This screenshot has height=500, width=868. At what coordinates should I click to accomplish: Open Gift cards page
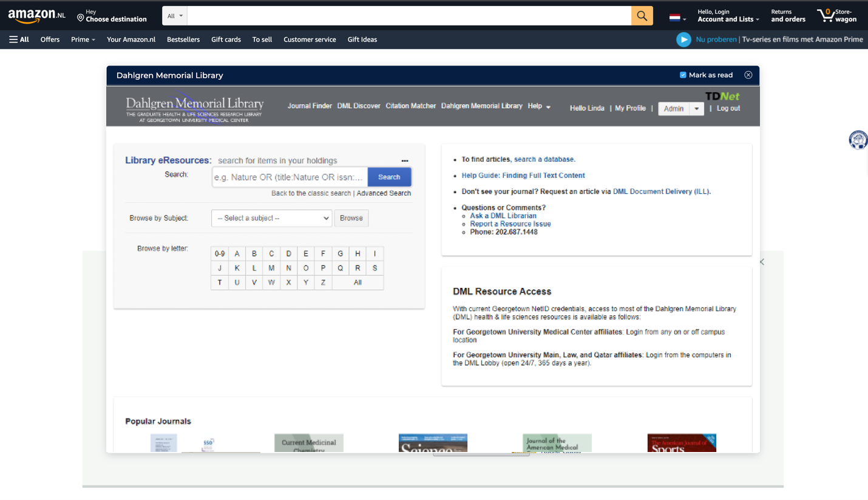[226, 39]
